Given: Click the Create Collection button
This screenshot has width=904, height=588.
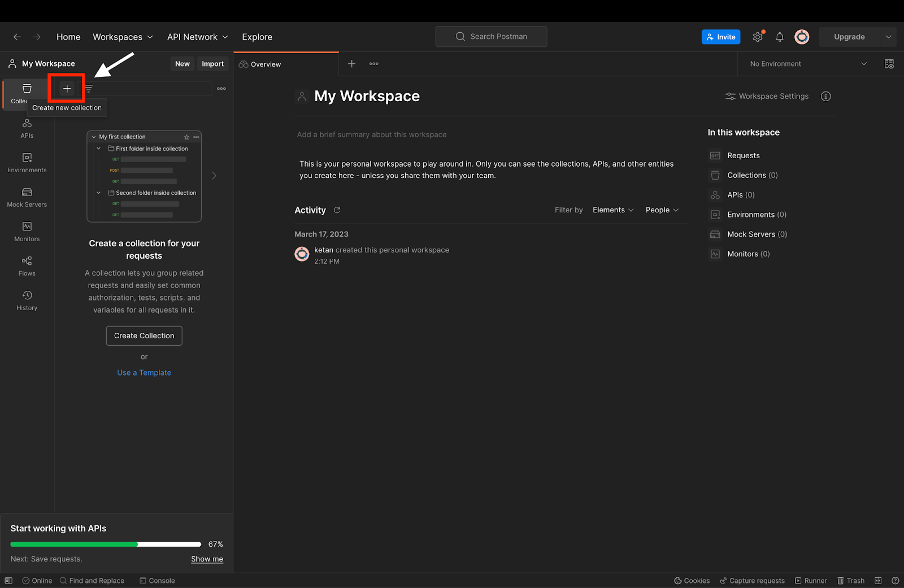Looking at the screenshot, I should 144,336.
